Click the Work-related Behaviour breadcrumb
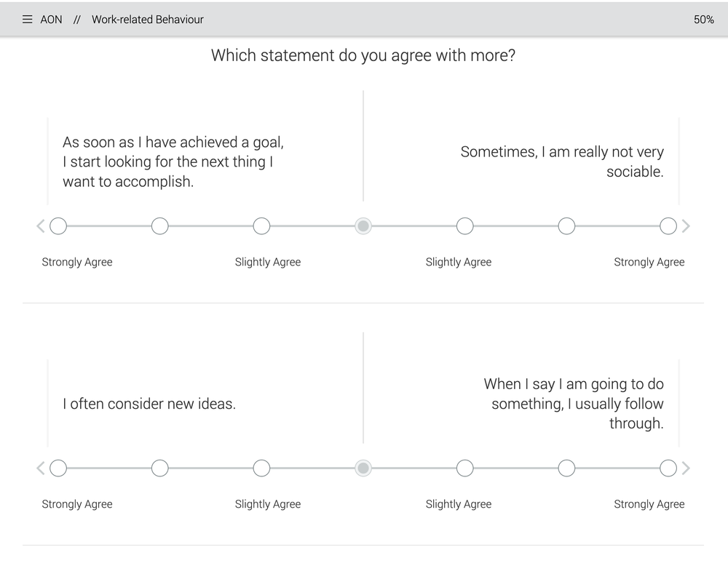 pyautogui.click(x=147, y=20)
